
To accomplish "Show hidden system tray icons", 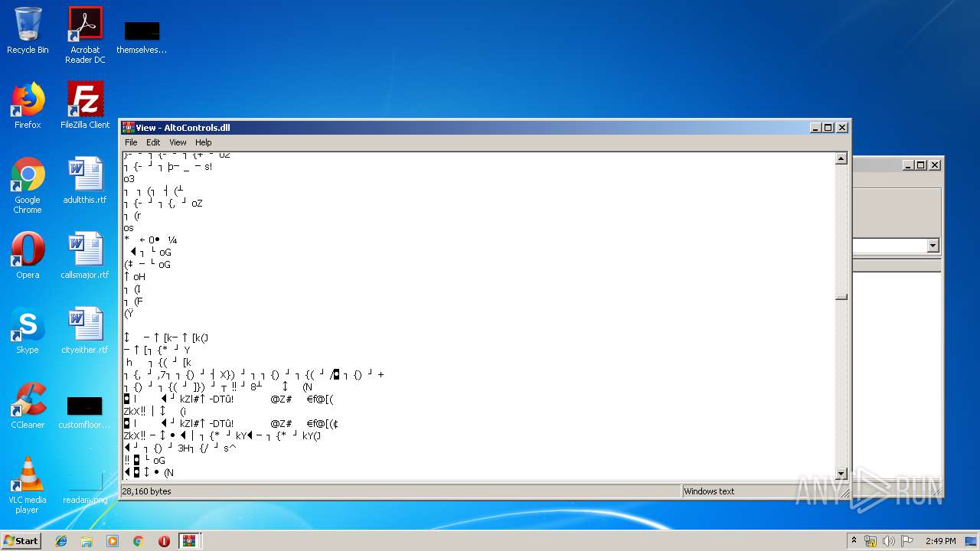I will coord(854,540).
